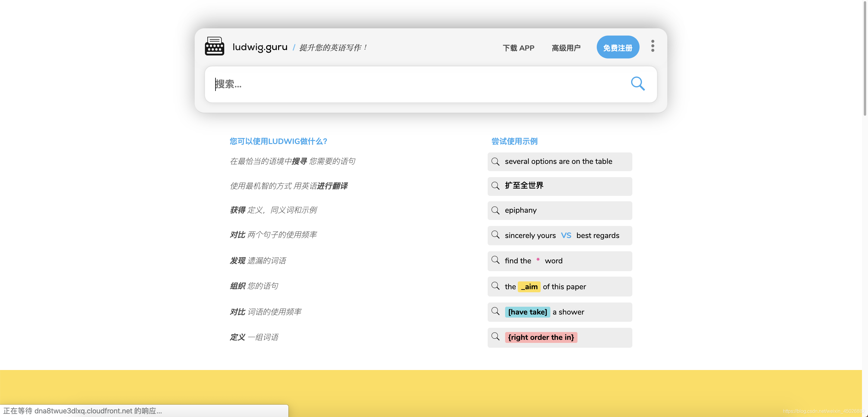Click the ludwig.guru site name text
The image size is (868, 417).
(x=260, y=47)
